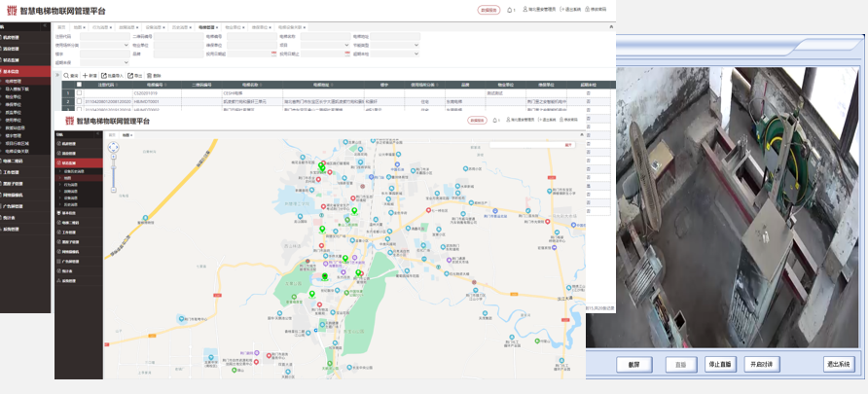The width and height of the screenshot is (868, 394).
Task: Click the 注册代码 input field
Action: tap(103, 36)
